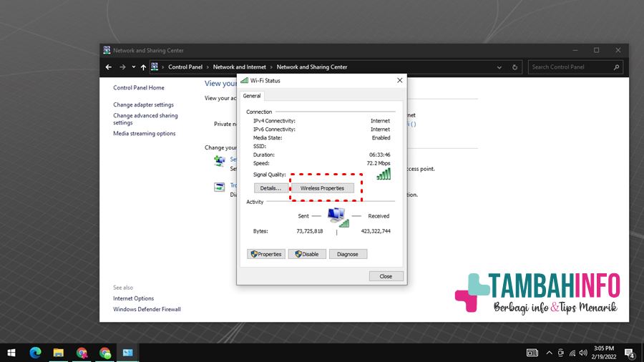
Task: Open adapter Properties in Wi-Fi Status
Action: click(266, 254)
